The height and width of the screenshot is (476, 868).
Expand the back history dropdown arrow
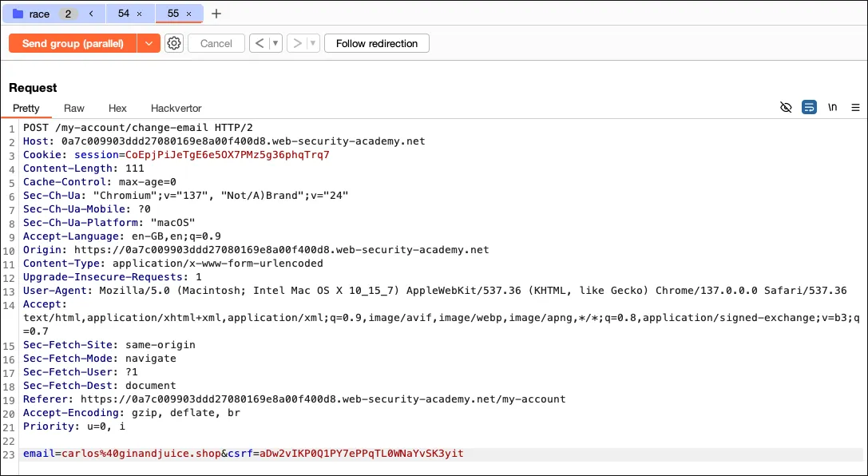point(275,43)
